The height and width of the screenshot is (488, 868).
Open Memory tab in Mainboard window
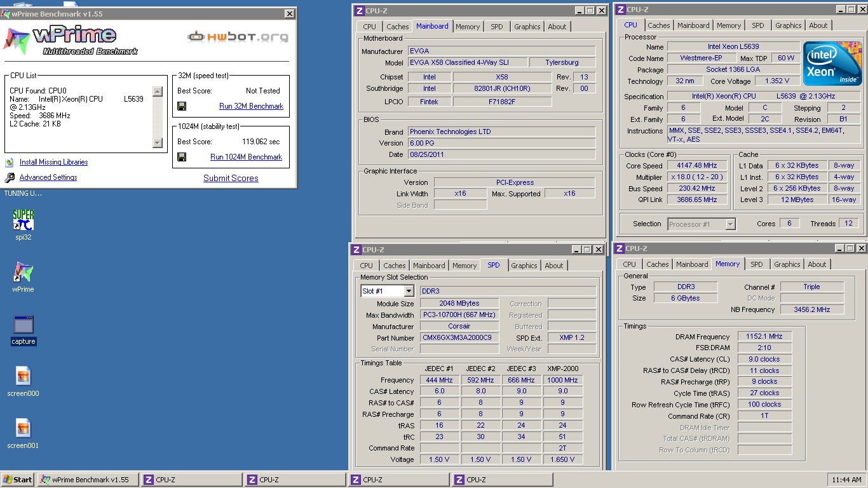pyautogui.click(x=468, y=27)
